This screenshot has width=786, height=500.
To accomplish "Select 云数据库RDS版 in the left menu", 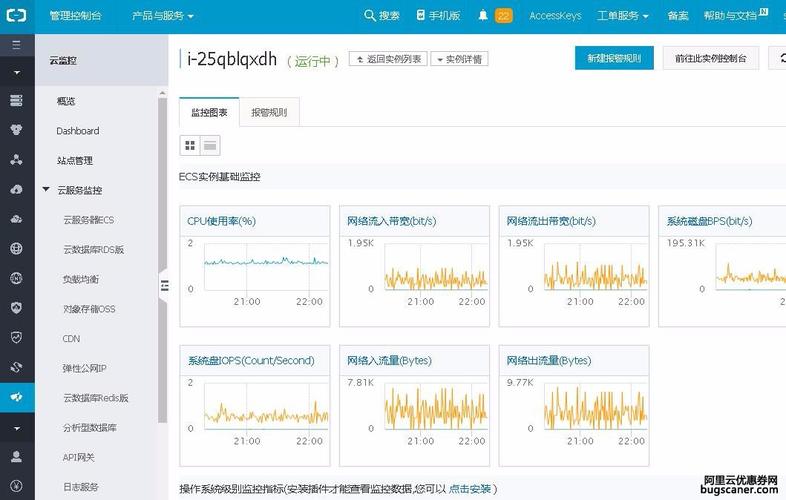I will point(94,249).
